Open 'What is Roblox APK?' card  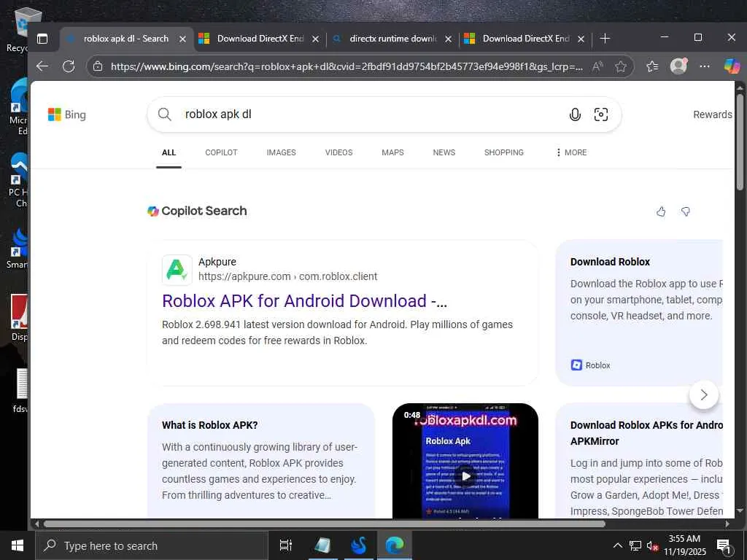pyautogui.click(x=261, y=461)
